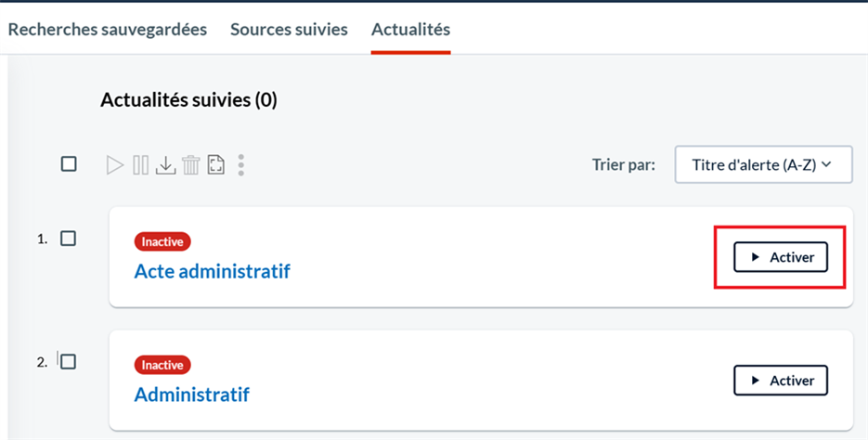Image resolution: width=868 pixels, height=440 pixels.
Task: Click the Inactive badge on Administratif
Action: point(162,366)
